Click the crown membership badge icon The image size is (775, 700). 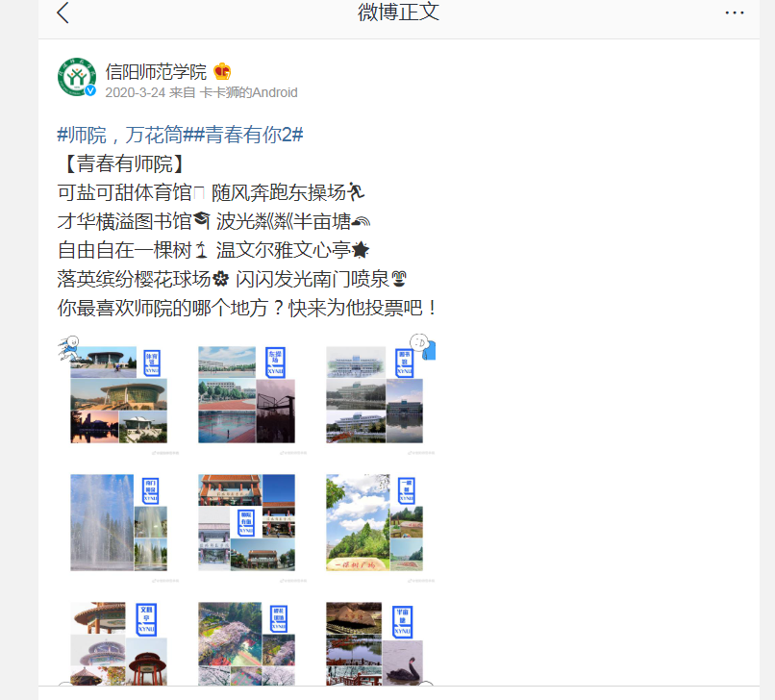point(222,72)
